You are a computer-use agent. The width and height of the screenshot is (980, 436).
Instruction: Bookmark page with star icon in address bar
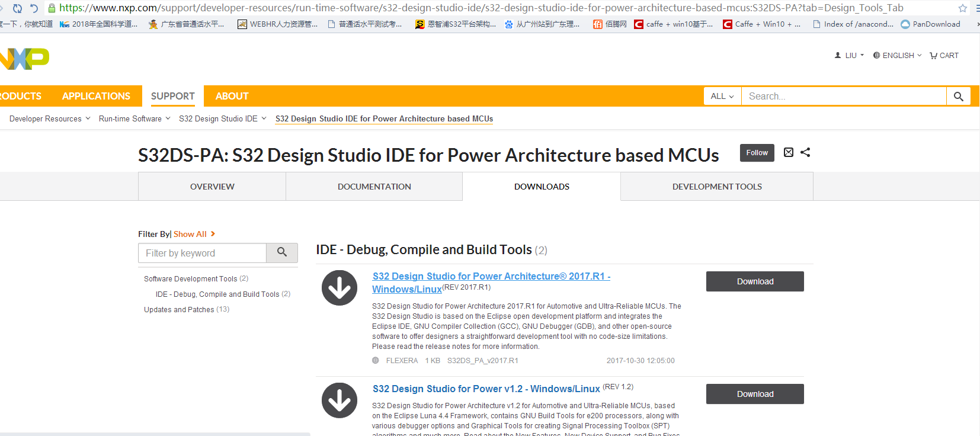click(963, 8)
